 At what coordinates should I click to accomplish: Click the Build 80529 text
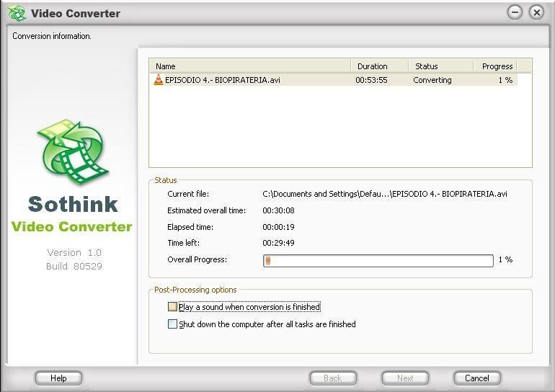(x=74, y=266)
